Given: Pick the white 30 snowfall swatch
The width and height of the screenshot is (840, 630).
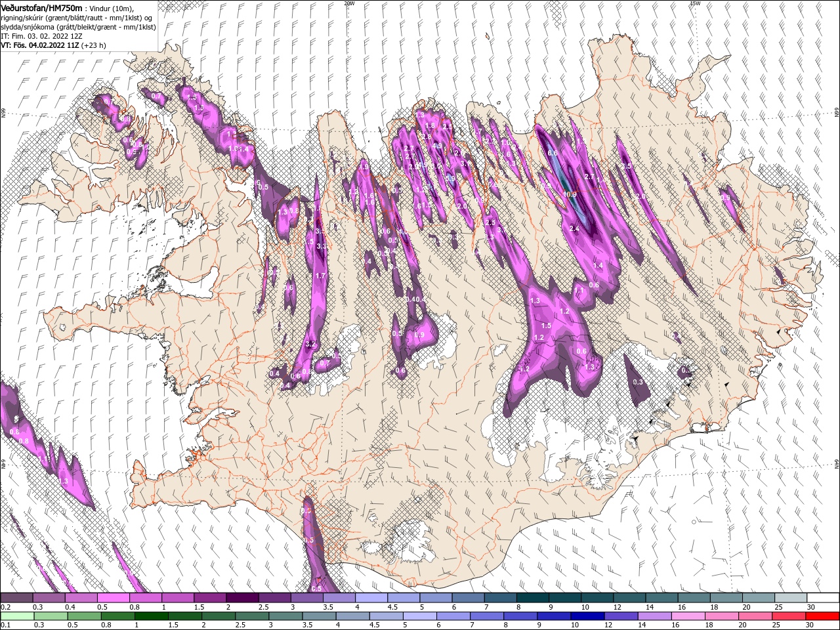Looking at the screenshot, I should [823, 598].
